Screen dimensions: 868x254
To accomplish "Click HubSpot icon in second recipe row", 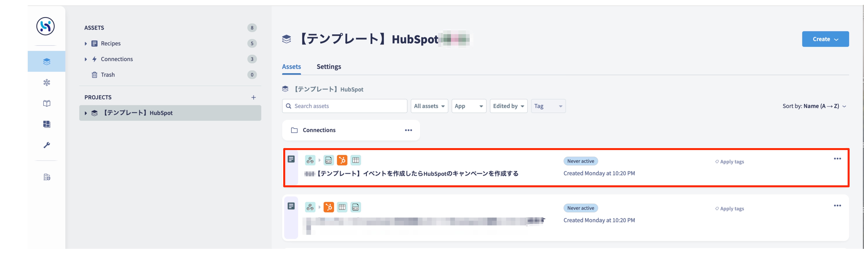I will (x=329, y=207).
